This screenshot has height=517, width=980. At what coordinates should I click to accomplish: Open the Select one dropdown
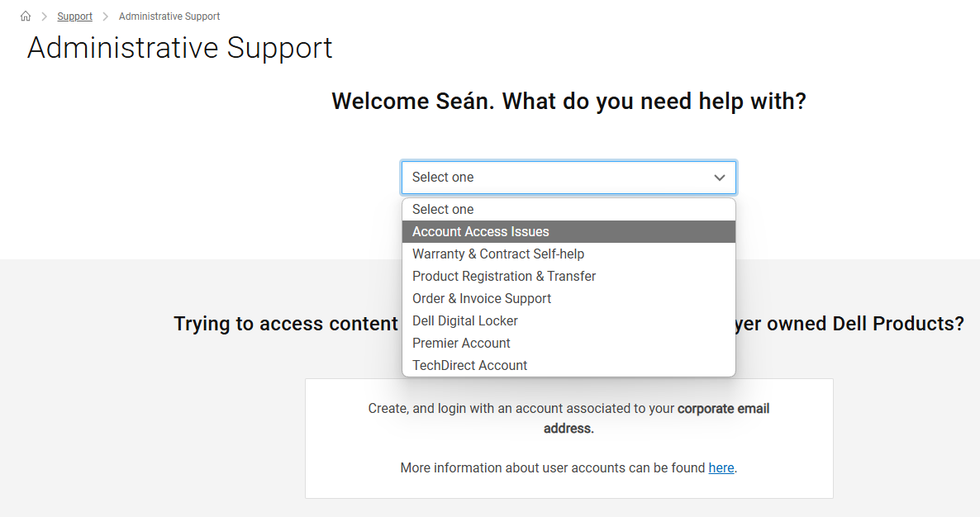[x=568, y=177]
